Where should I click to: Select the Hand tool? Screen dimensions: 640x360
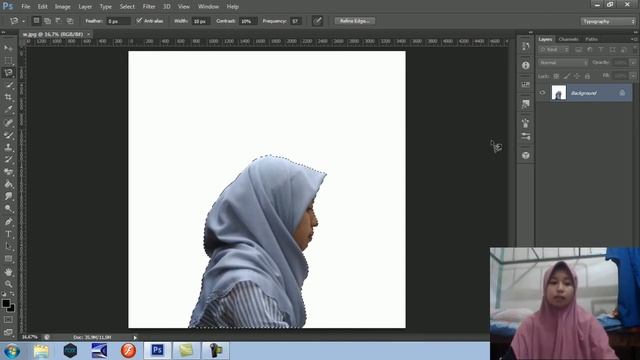pyautogui.click(x=8, y=272)
